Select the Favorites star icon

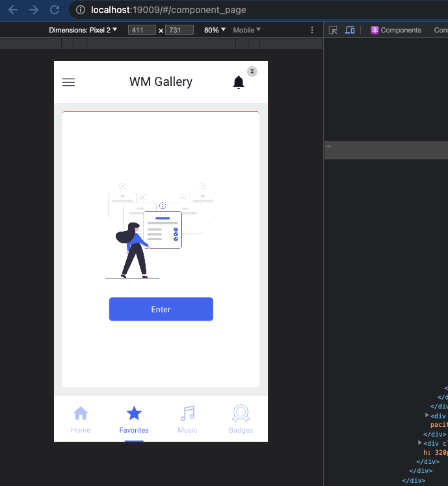tap(134, 413)
